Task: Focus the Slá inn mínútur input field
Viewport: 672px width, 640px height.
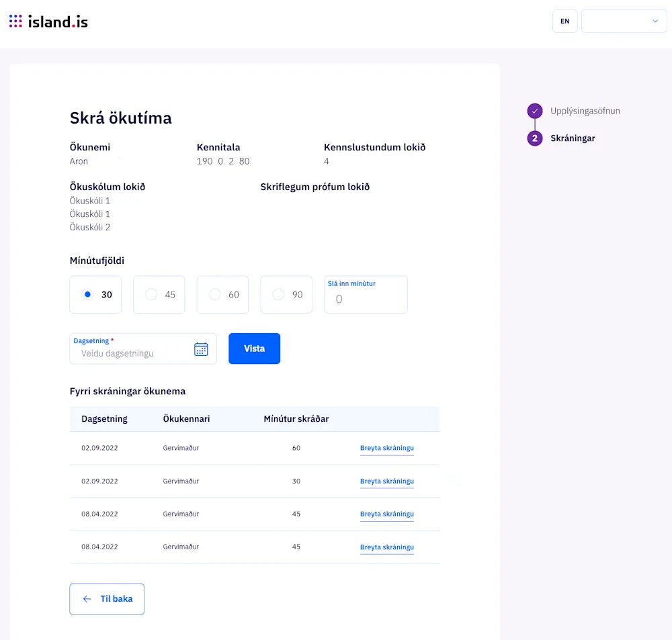Action: 366,295
